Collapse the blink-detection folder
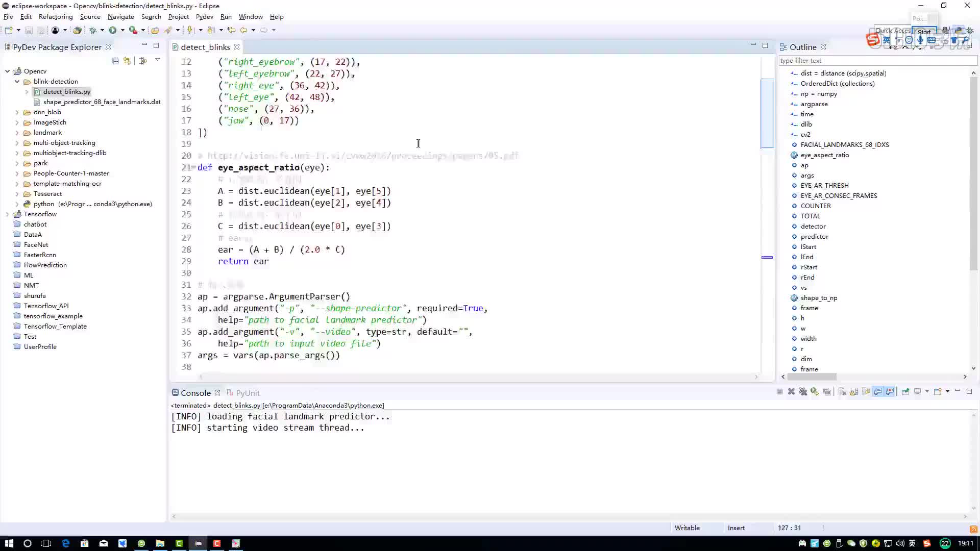This screenshot has height=551, width=980. (x=17, y=82)
